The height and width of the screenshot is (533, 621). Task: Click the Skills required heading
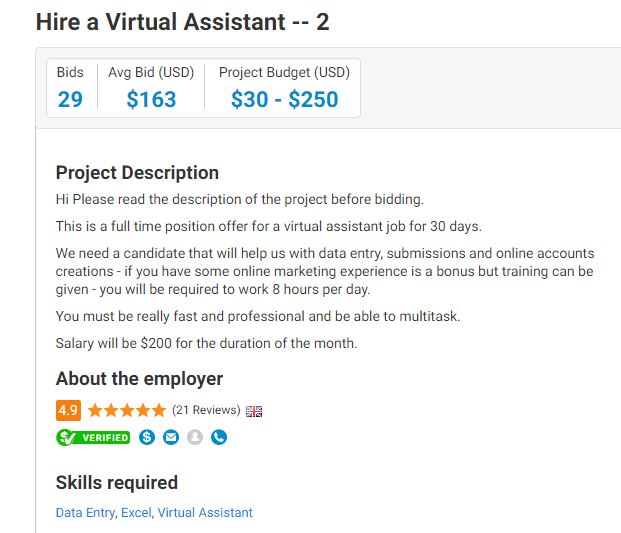click(x=117, y=482)
